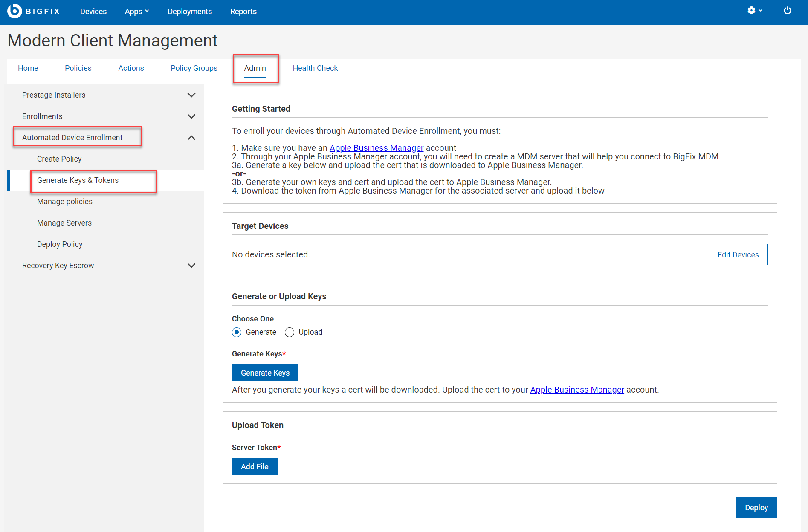The image size is (808, 532).
Task: Click the Edit Devices button
Action: pos(738,254)
